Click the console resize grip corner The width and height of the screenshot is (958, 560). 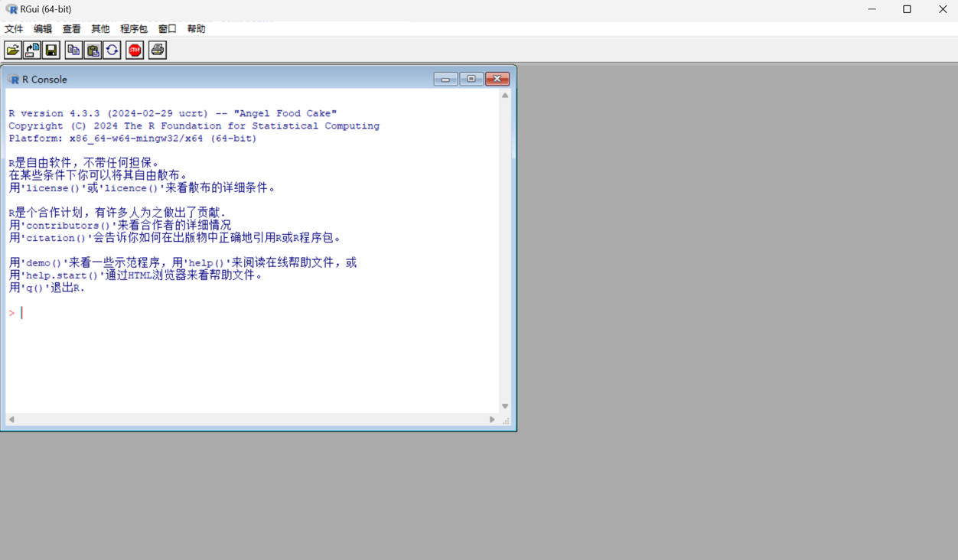coord(506,420)
